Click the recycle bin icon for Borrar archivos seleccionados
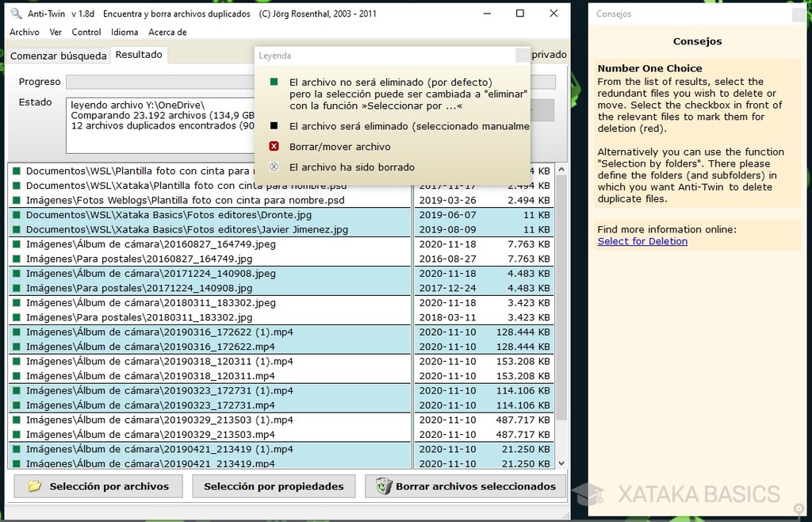Image resolution: width=812 pixels, height=522 pixels. coord(385,486)
